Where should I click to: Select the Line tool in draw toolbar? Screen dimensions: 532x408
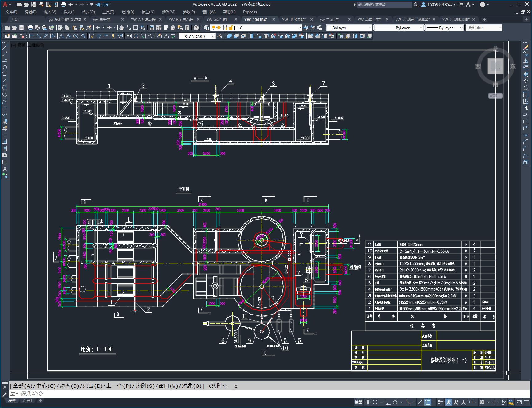point(5,47)
